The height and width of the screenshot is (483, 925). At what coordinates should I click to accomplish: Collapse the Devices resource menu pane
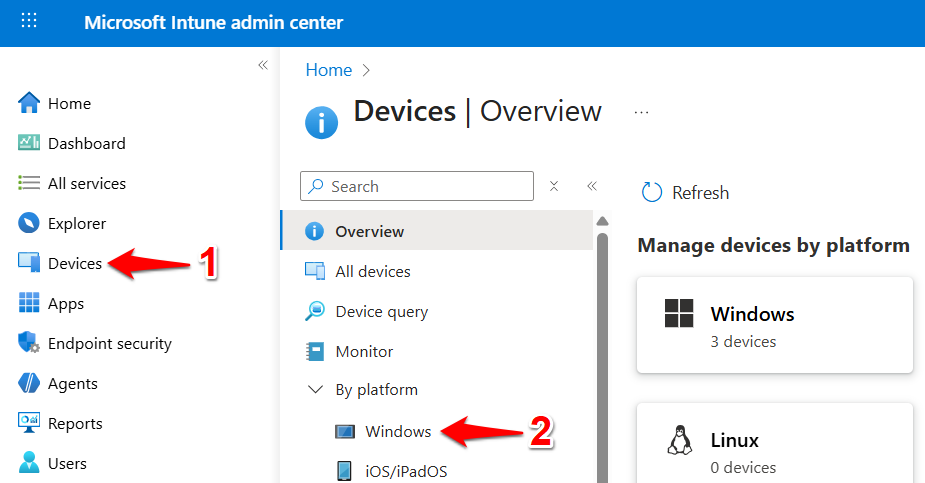pyautogui.click(x=592, y=186)
